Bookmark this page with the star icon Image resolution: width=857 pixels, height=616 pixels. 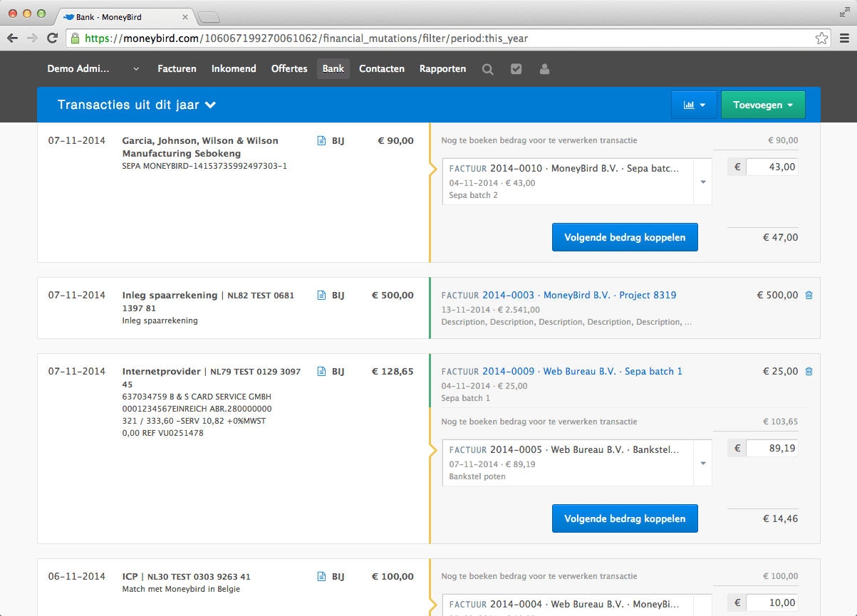821,38
